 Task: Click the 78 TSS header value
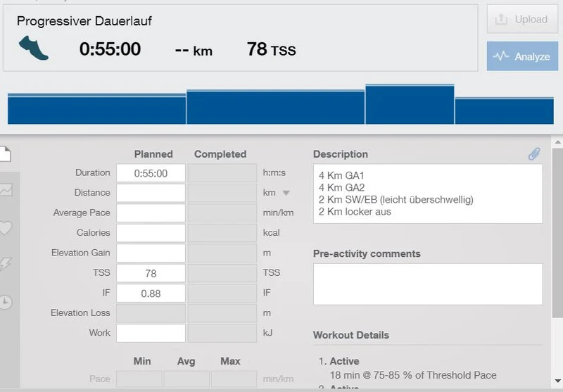272,49
